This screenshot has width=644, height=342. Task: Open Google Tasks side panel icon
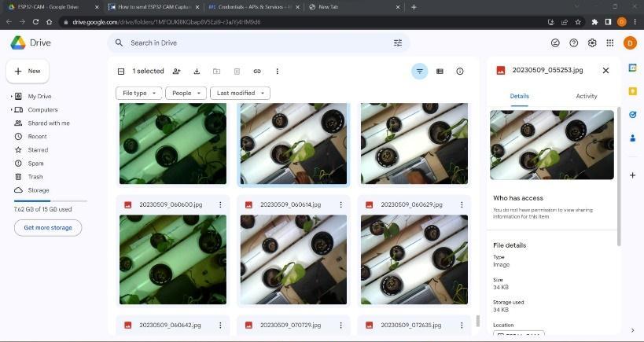pos(632,115)
